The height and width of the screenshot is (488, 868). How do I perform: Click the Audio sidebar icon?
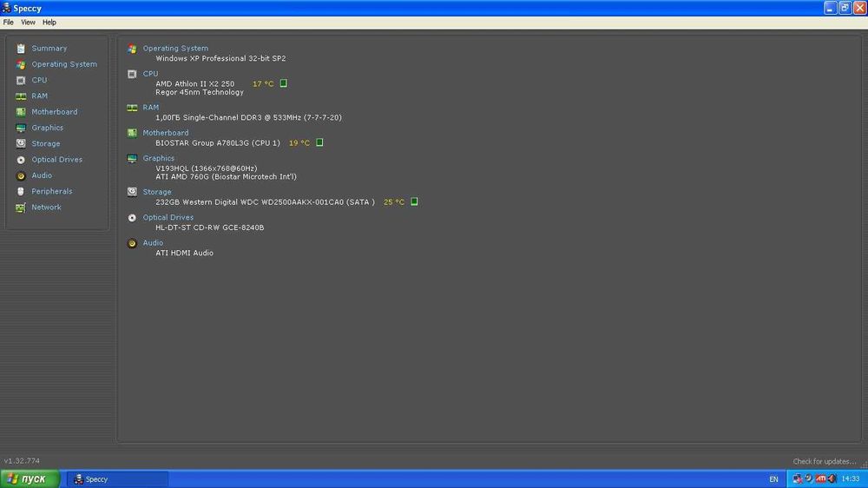(21, 175)
